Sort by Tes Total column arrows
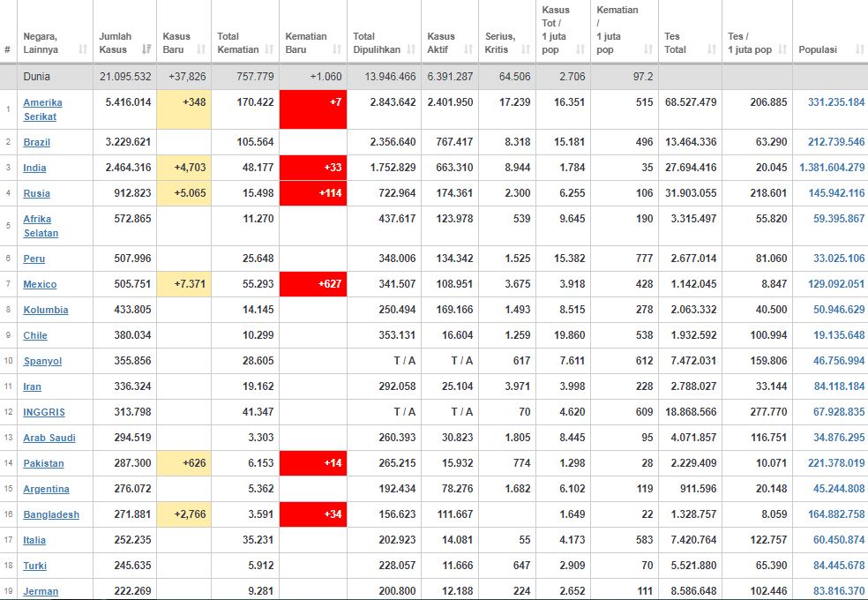 [x=712, y=49]
